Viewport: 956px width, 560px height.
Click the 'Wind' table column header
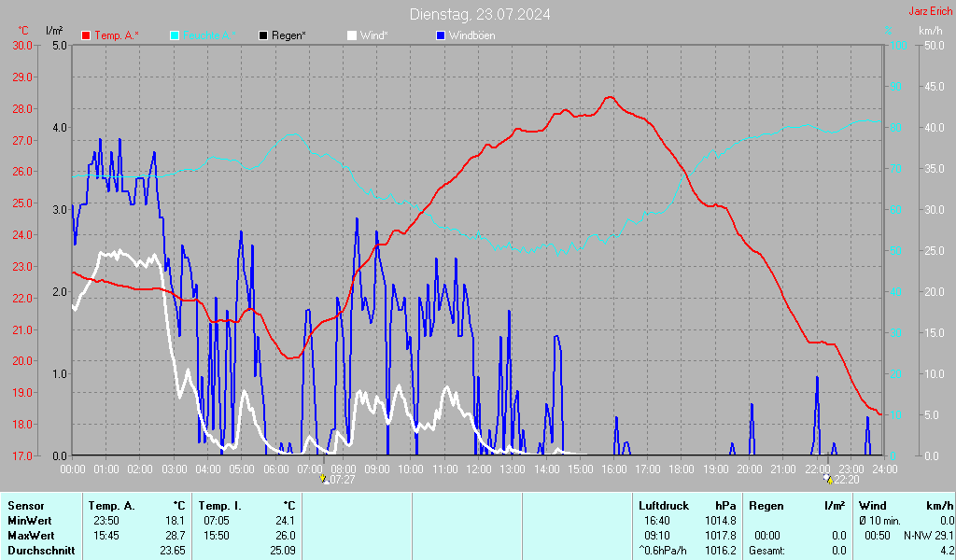tap(873, 506)
